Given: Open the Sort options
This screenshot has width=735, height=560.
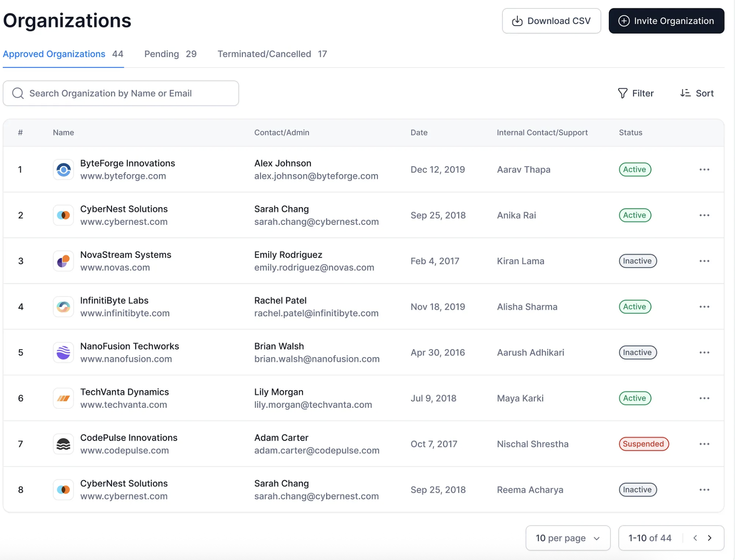Looking at the screenshot, I should tap(697, 93).
